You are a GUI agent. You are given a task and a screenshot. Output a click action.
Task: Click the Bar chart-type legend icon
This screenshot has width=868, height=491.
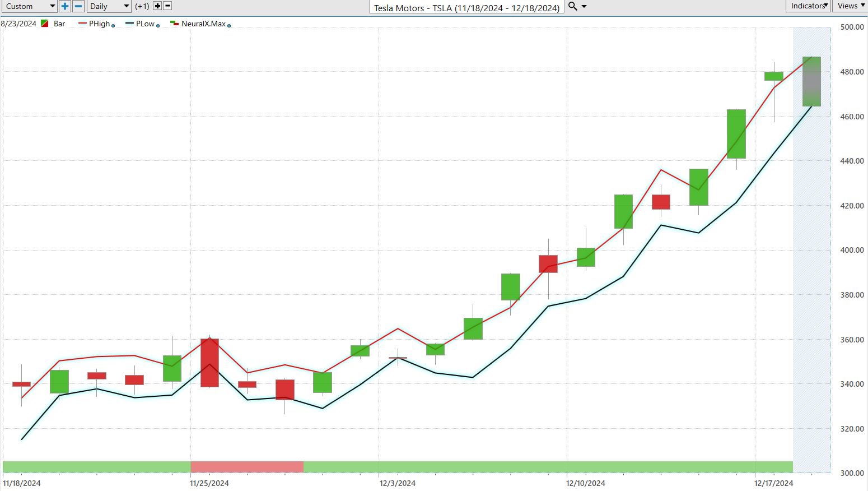(45, 24)
